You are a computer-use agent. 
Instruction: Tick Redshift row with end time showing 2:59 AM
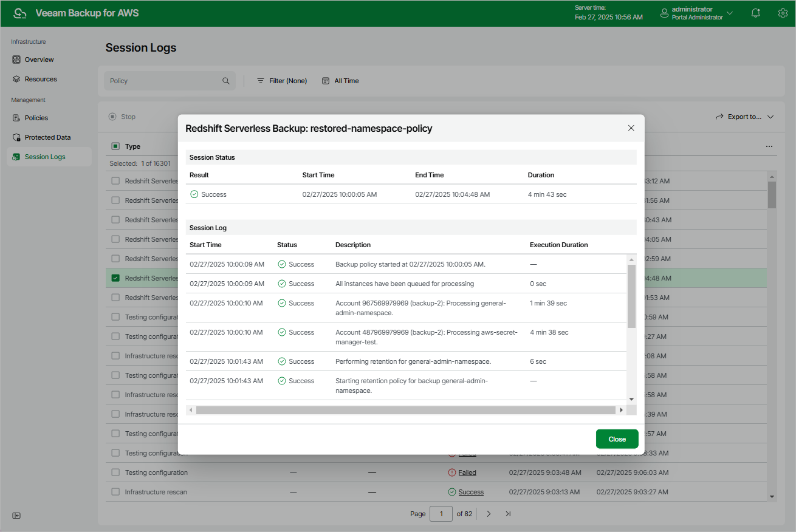115,259
